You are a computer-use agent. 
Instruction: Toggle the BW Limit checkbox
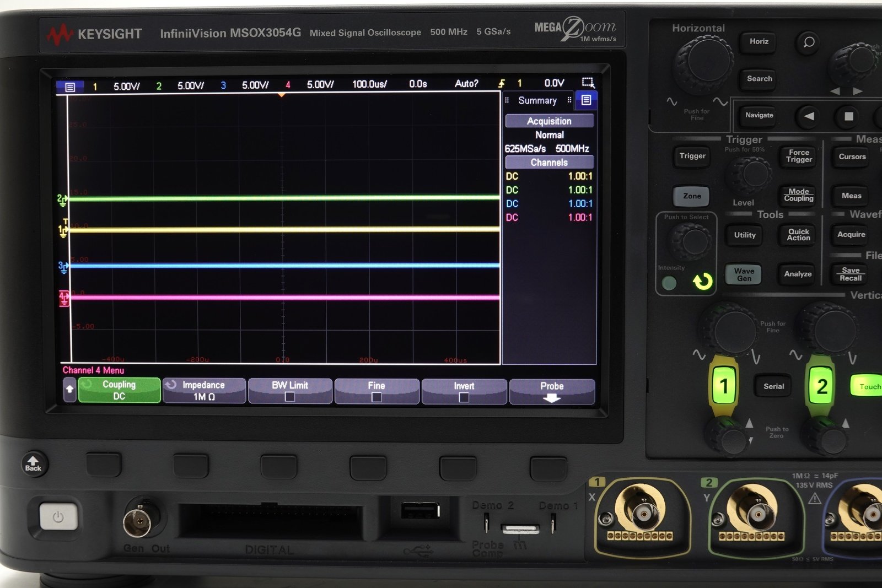click(290, 397)
